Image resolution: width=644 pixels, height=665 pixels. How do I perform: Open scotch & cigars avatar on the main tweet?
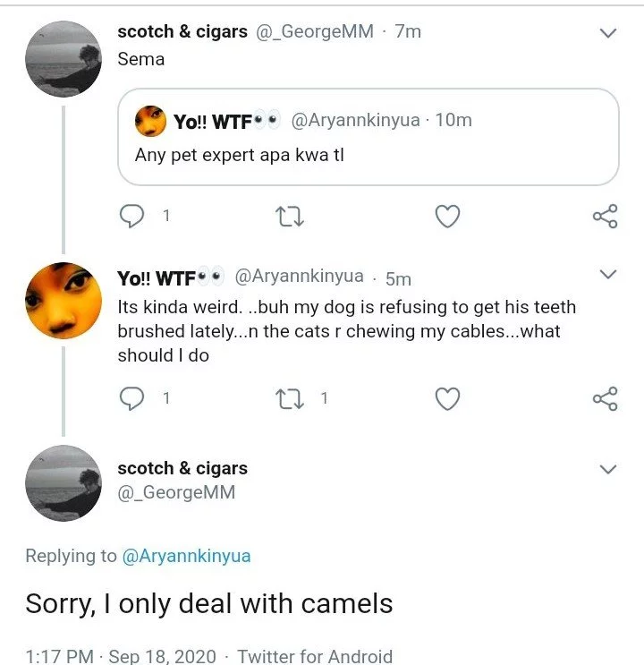pos(64,483)
